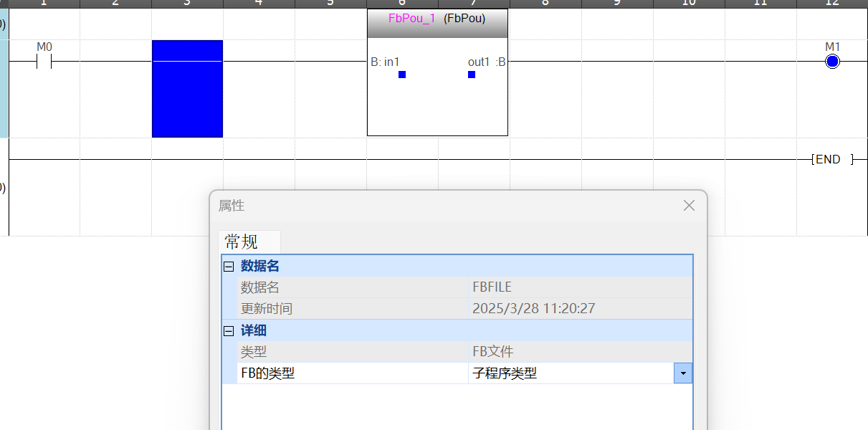Image resolution: width=868 pixels, height=430 pixels.
Task: Select the END instruction on the rung
Action: (831, 159)
